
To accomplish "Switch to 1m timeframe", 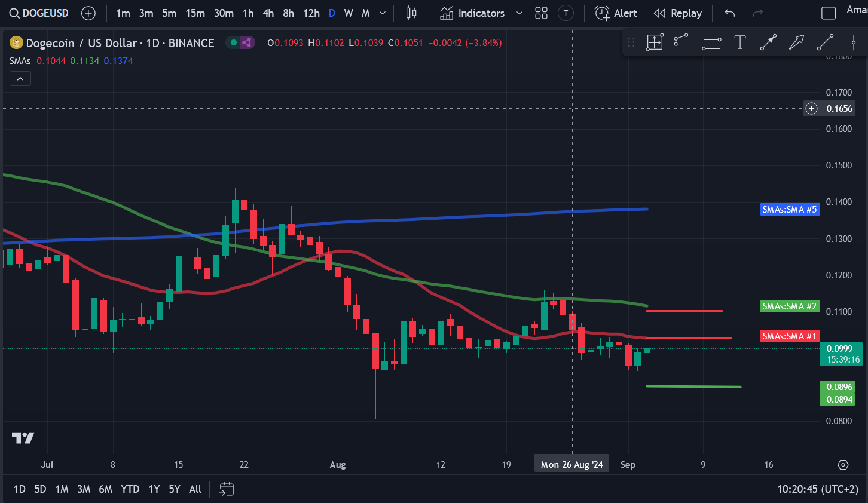I will pyautogui.click(x=123, y=13).
